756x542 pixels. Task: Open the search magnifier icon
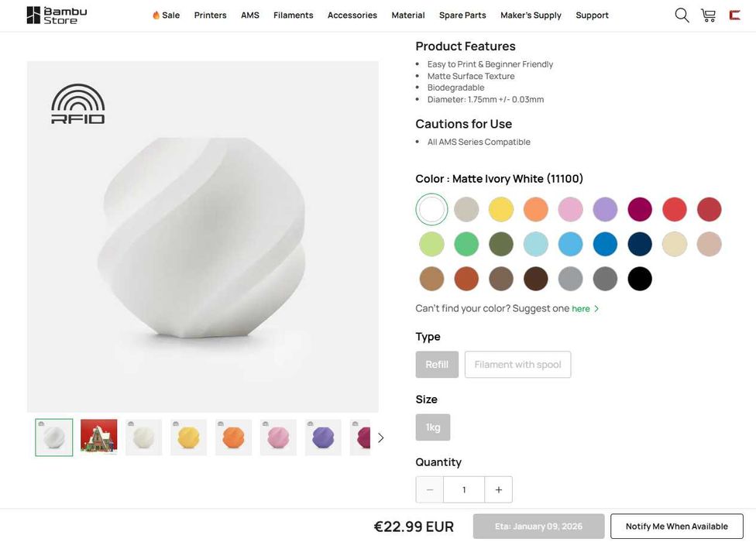682,15
